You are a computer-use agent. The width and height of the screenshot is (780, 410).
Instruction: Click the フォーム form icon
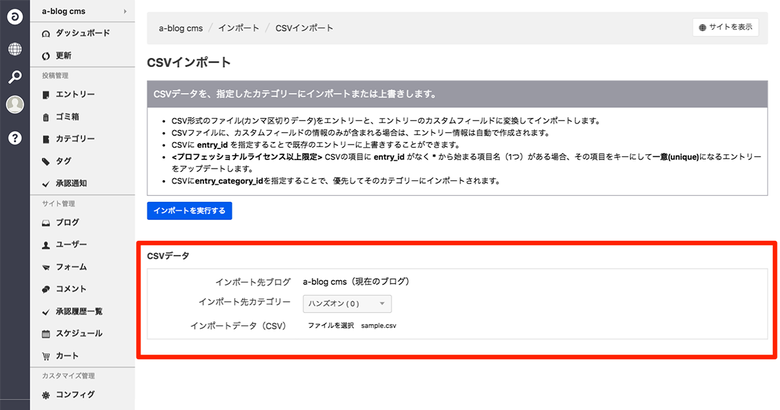point(46,267)
